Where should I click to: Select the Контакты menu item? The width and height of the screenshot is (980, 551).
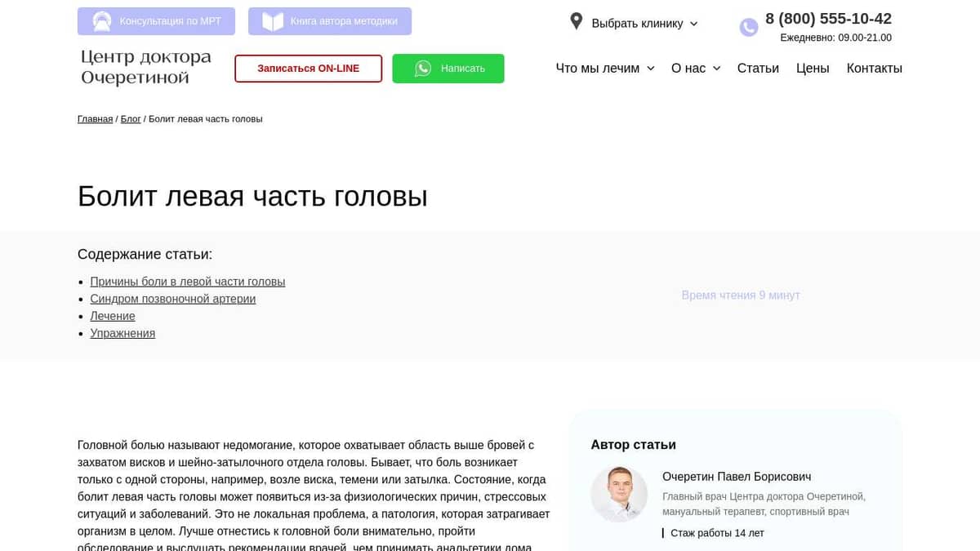875,69
